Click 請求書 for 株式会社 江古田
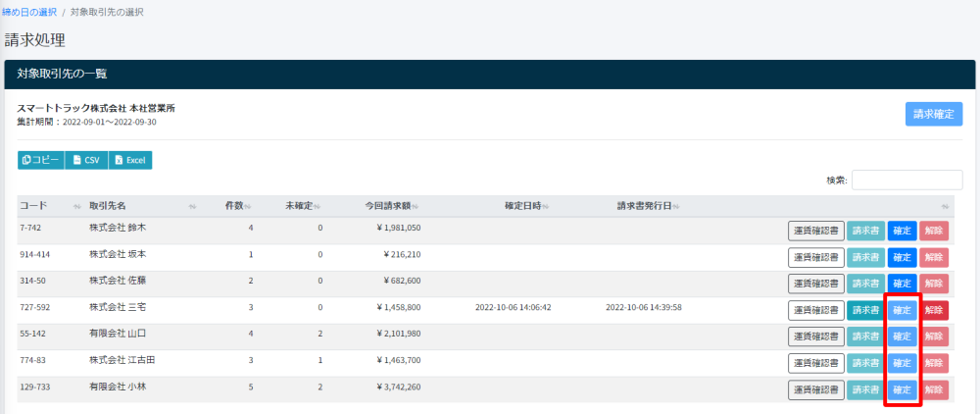980x414 pixels. point(865,363)
